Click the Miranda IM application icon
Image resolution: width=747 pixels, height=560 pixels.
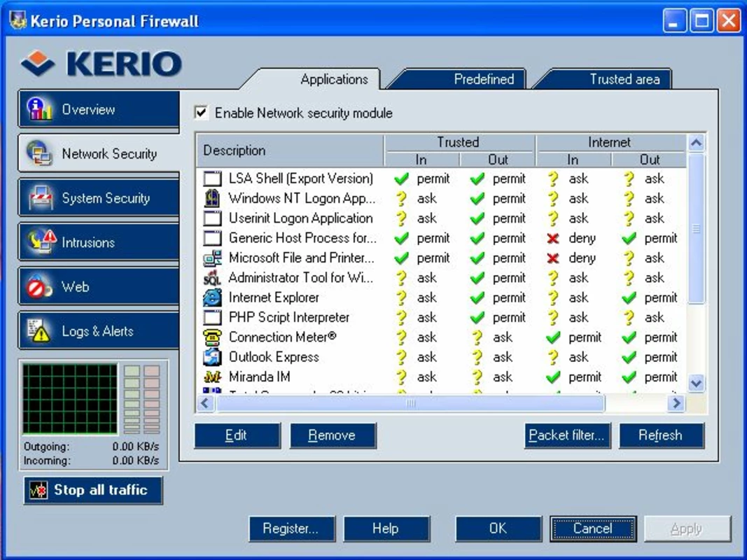pos(212,377)
